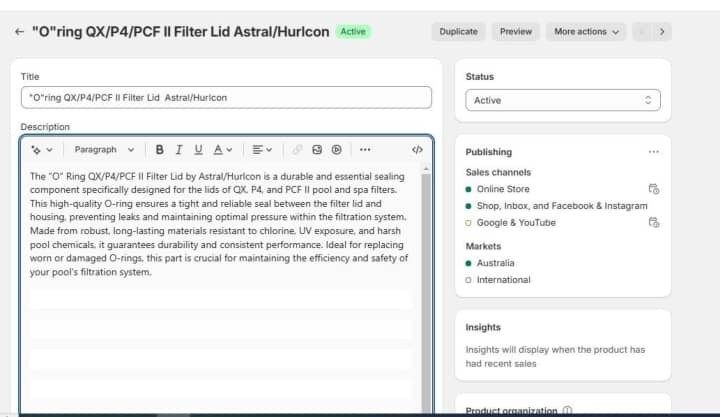Expand the More actions dropdown

point(586,32)
